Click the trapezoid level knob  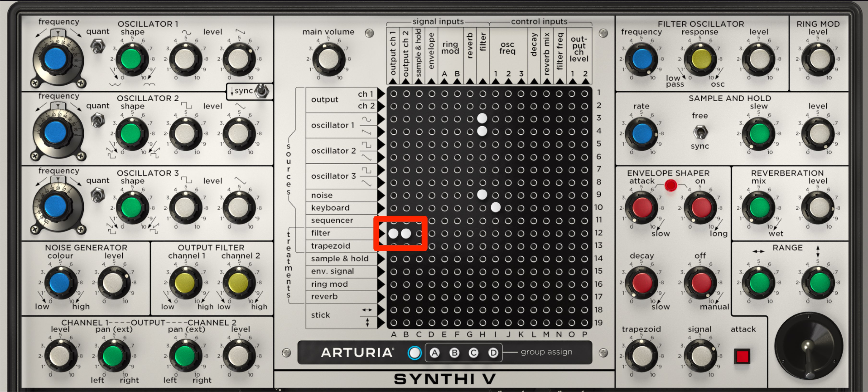(641, 356)
